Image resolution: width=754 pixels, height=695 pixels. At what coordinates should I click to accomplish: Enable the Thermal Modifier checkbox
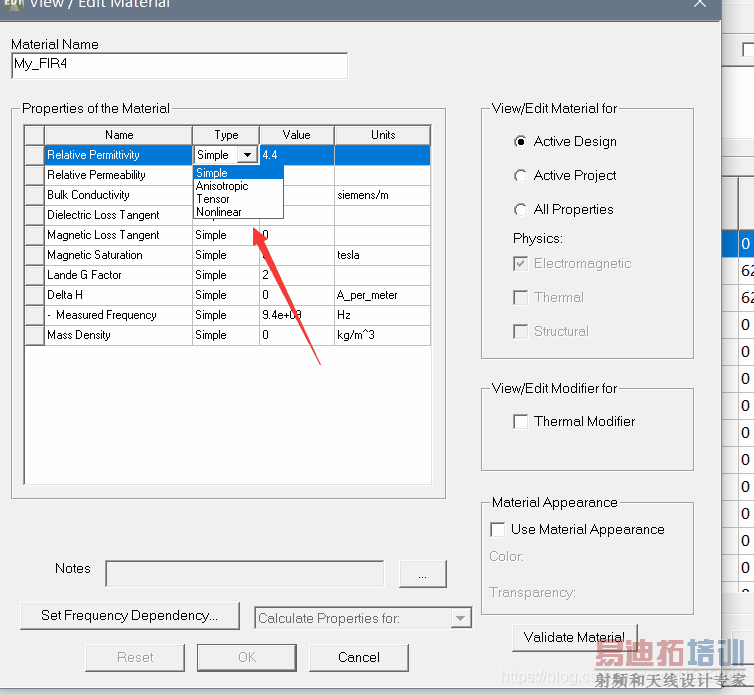pos(520,422)
